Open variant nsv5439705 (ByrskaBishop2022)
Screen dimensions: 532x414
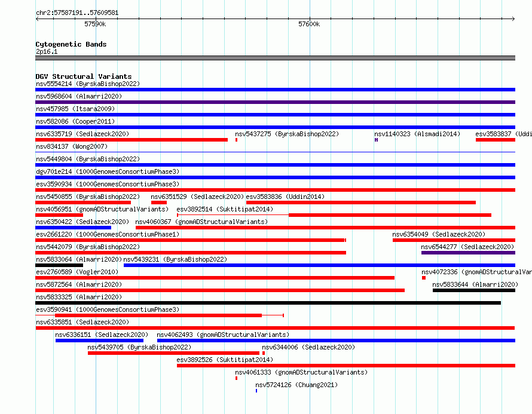pos(139,347)
